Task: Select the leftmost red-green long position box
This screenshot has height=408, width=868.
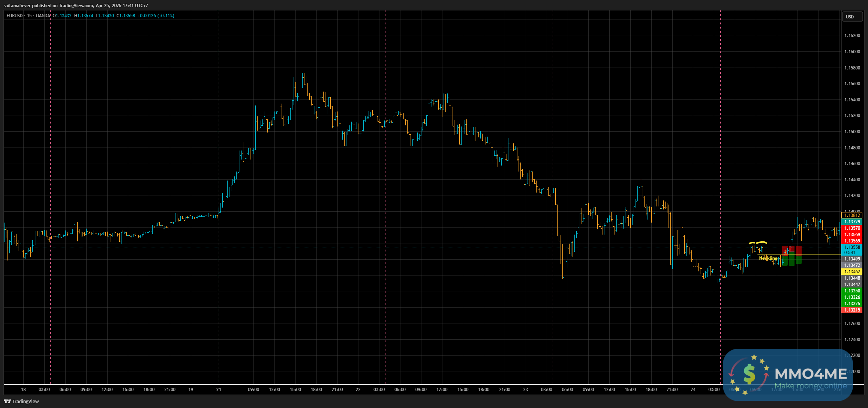Action: 785,256
